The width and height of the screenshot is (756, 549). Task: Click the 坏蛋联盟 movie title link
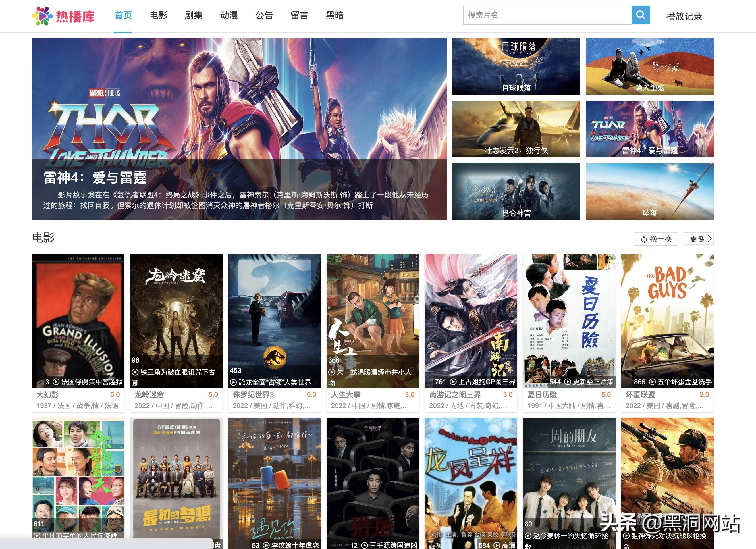pyautogui.click(x=640, y=395)
